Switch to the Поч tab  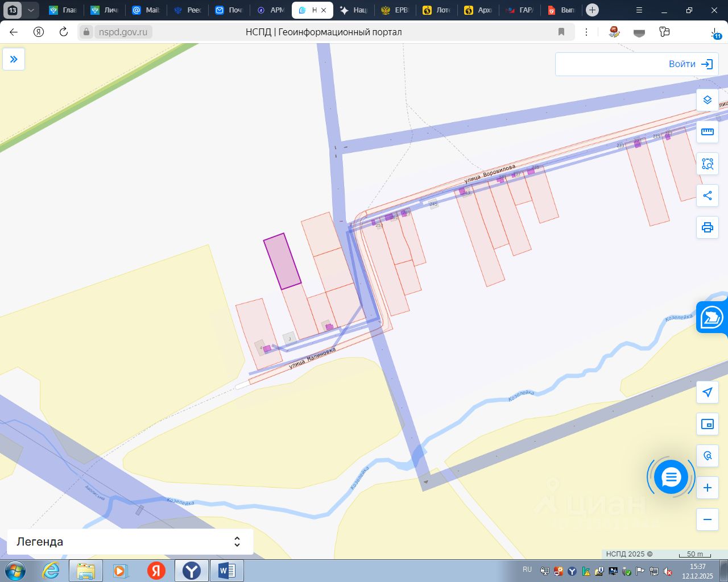tap(229, 10)
